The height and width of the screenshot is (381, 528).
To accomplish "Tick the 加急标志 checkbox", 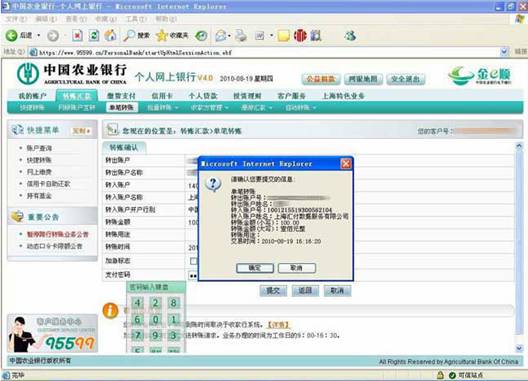I will [193, 261].
